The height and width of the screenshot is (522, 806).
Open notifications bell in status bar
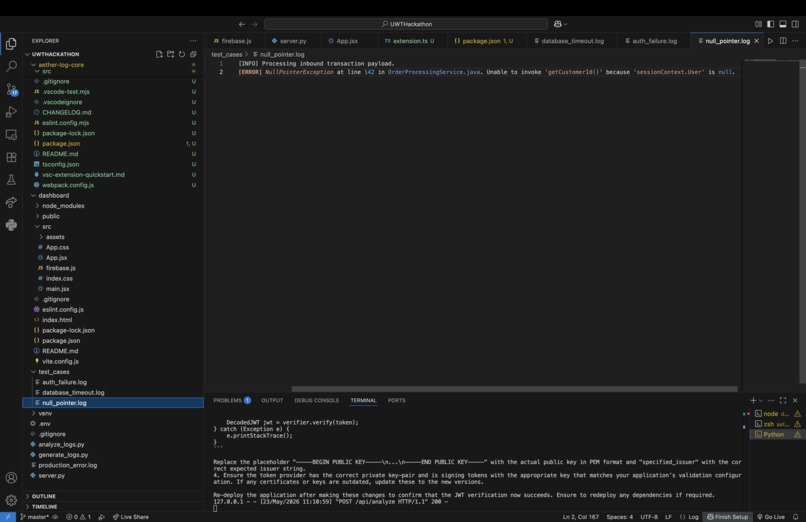pos(796,517)
